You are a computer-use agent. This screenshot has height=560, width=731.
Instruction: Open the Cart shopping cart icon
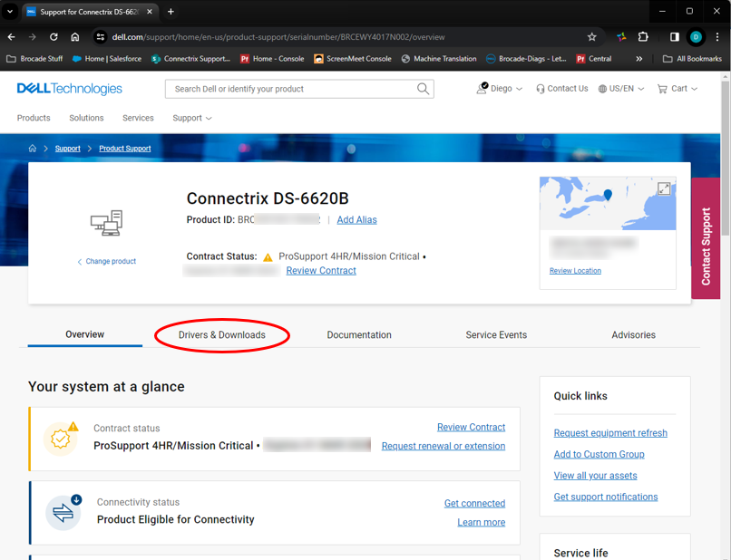(x=663, y=89)
